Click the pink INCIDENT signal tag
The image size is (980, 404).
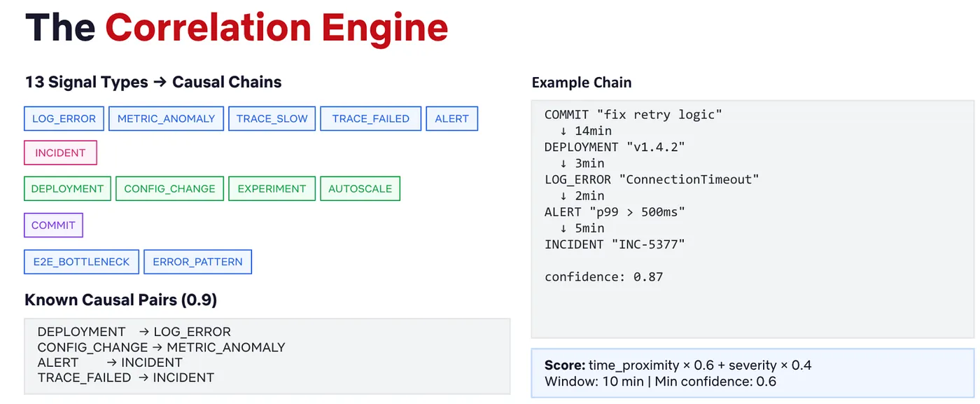point(60,153)
